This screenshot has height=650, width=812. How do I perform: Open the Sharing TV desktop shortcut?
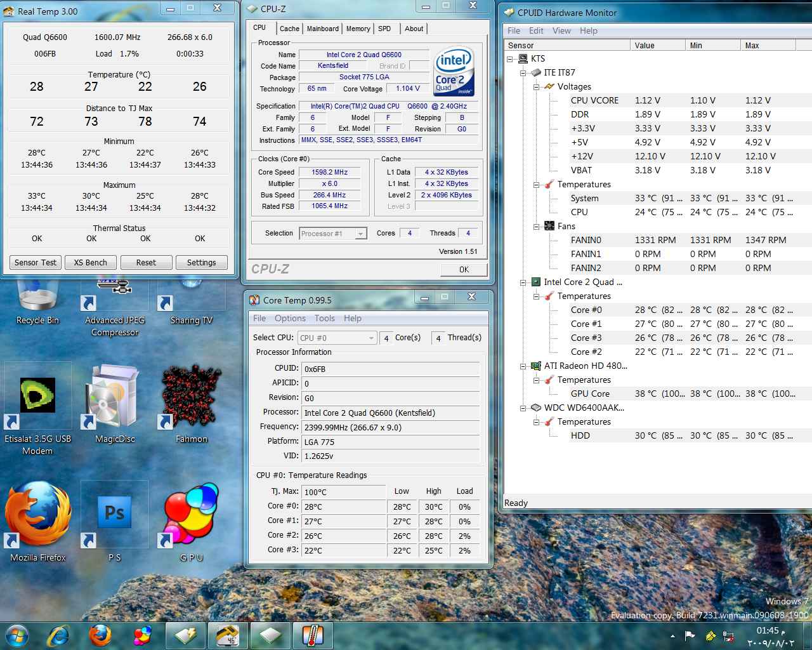(191, 302)
